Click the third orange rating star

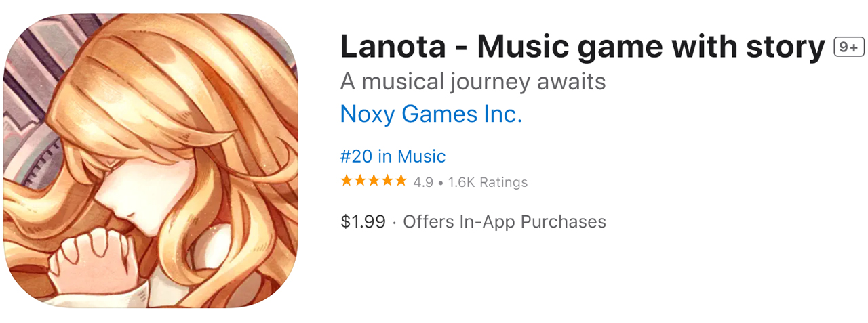(374, 181)
